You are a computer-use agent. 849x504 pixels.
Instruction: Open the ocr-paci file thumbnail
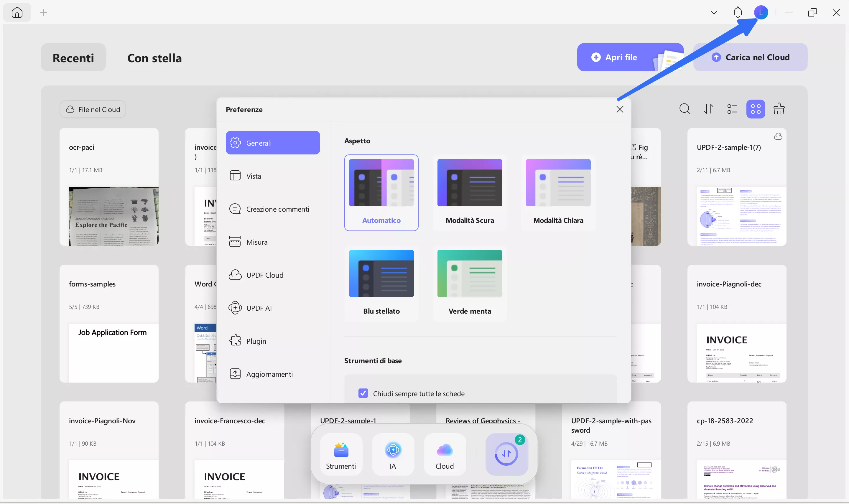[113, 216]
